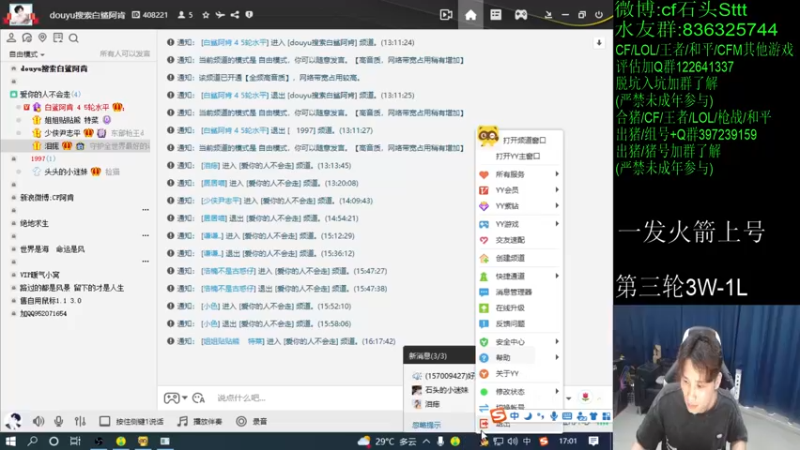This screenshot has height=450, width=800.
Task: Click the location pin icon above channel tree
Action: pos(42,38)
